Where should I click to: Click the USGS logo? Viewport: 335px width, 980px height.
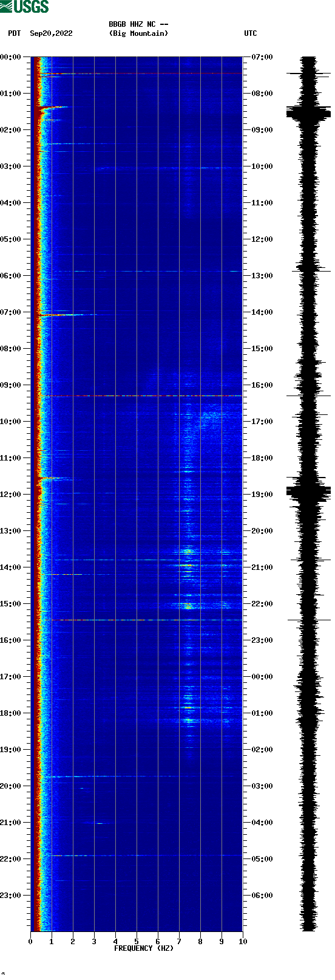[x=24, y=7]
